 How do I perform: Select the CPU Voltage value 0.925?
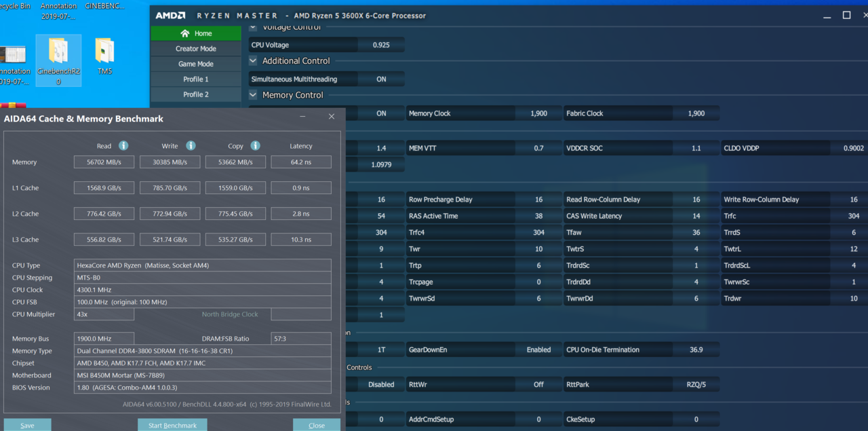[x=381, y=45]
